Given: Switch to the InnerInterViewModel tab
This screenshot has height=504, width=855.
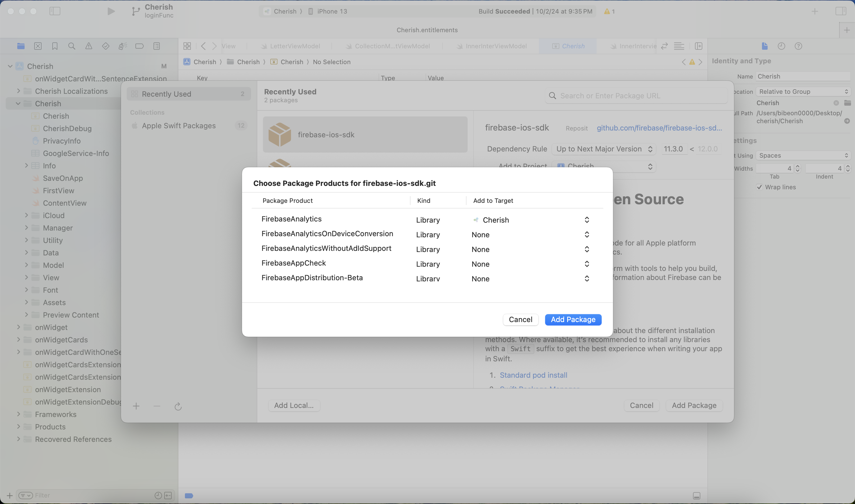Looking at the screenshot, I should tap(492, 46).
